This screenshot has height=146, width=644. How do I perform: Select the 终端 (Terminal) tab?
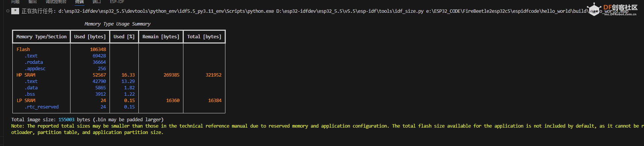click(x=80, y=2)
